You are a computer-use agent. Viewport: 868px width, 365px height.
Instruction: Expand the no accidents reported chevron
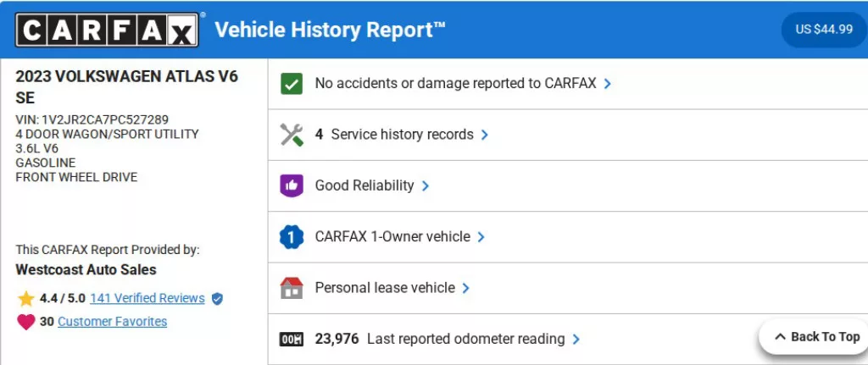point(608,84)
